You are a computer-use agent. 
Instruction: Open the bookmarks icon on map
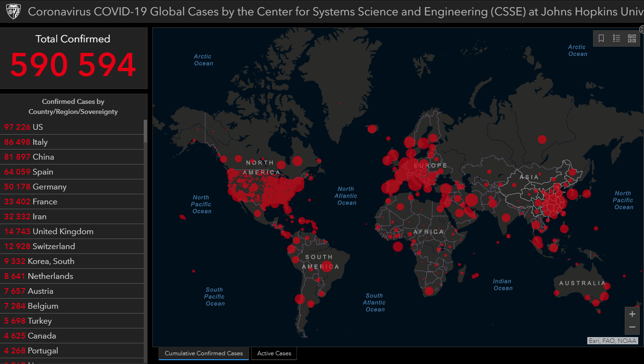coord(601,38)
